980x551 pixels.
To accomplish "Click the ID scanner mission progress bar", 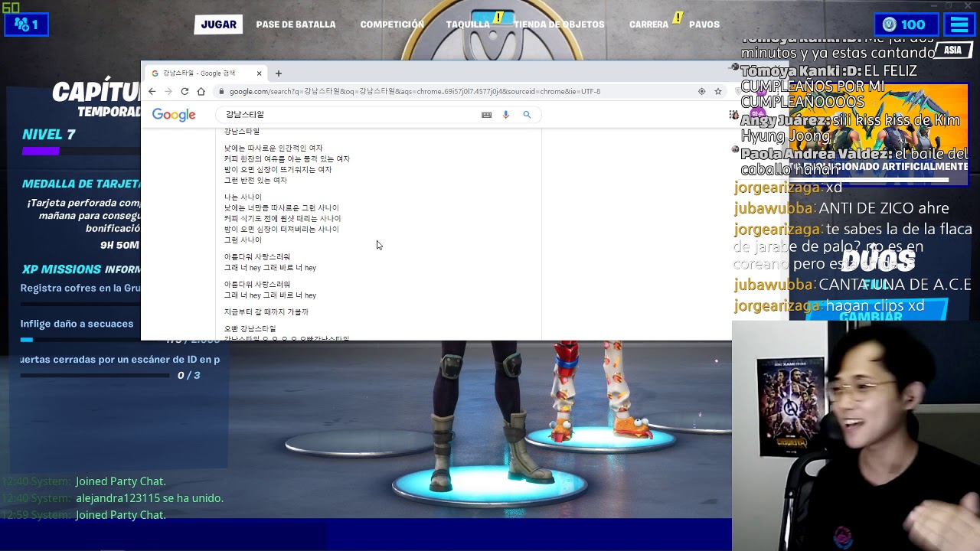I will (x=94, y=375).
